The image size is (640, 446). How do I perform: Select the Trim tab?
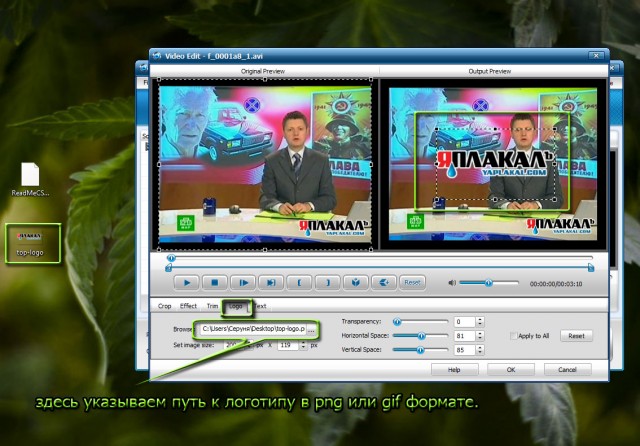tap(212, 306)
